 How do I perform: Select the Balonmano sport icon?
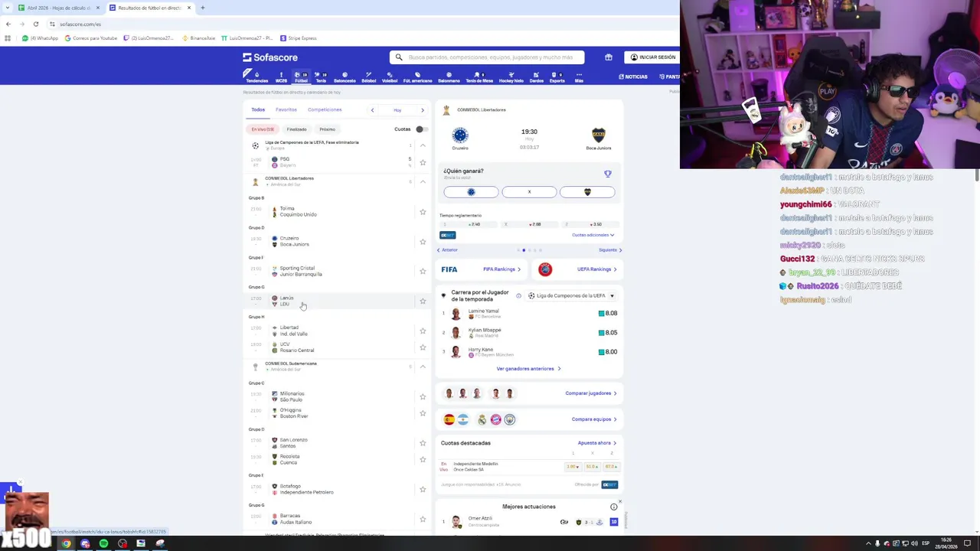tap(449, 77)
